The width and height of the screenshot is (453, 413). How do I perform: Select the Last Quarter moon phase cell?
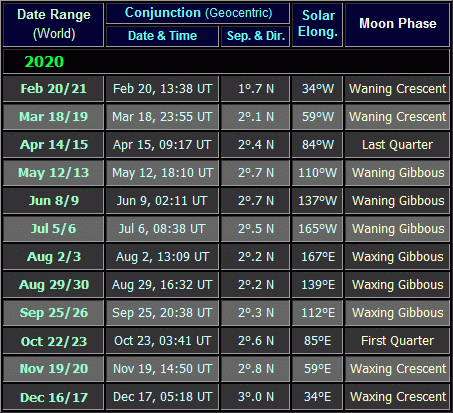click(x=397, y=145)
